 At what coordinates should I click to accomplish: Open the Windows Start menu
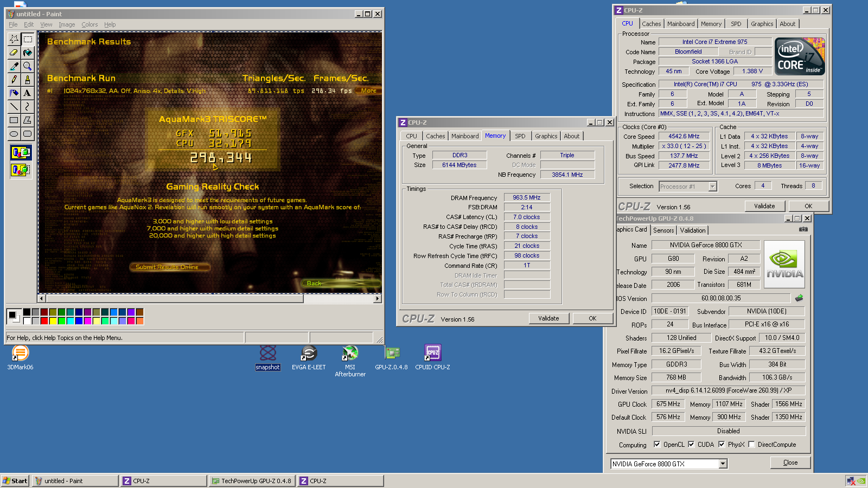(15, 481)
